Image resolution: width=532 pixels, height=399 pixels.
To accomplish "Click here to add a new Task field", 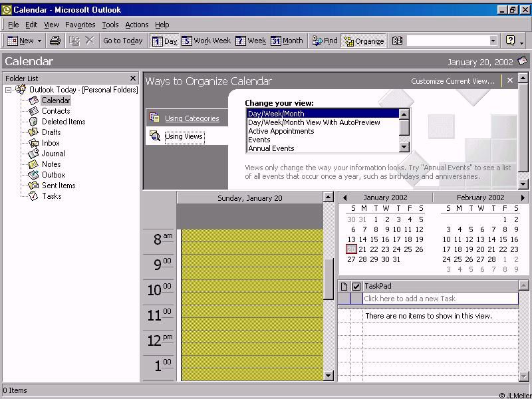I will coord(439,299).
